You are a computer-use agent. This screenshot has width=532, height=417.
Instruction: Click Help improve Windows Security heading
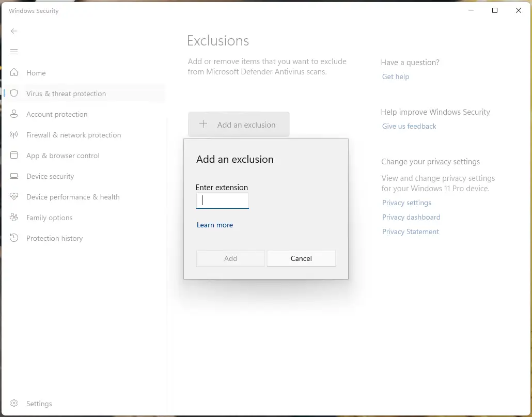click(435, 112)
